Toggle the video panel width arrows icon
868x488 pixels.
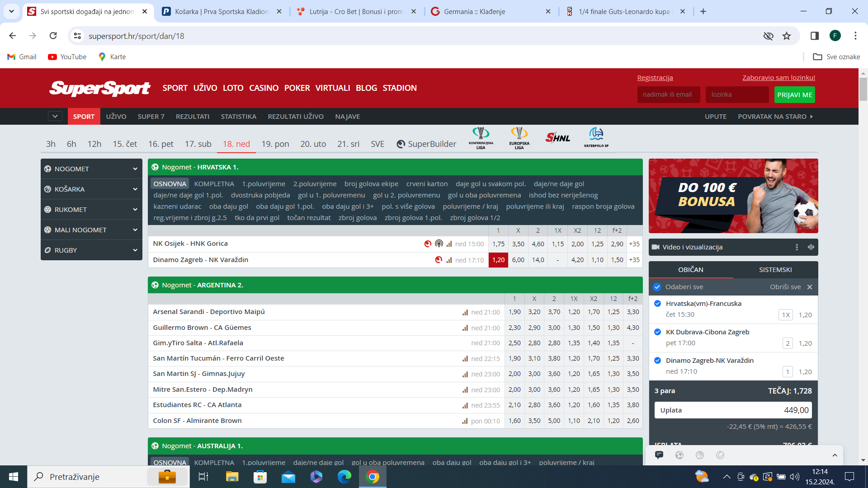coord(811,247)
